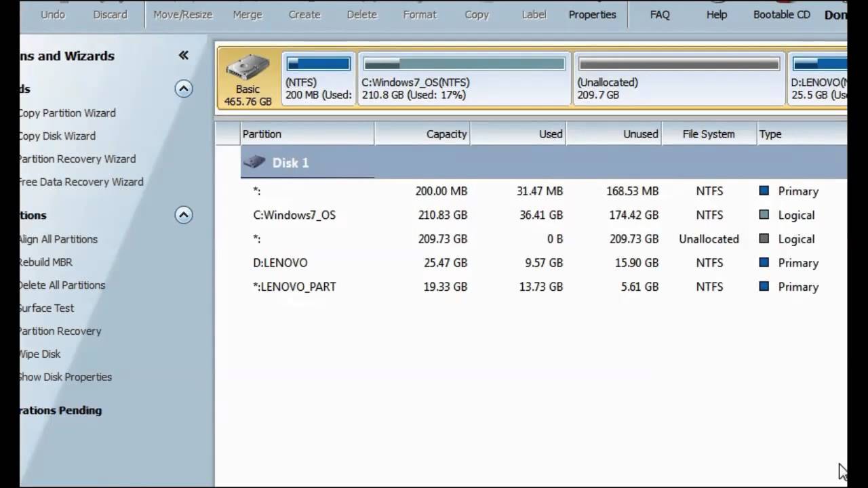
Task: Open the Bootable CD option
Action: click(x=781, y=14)
